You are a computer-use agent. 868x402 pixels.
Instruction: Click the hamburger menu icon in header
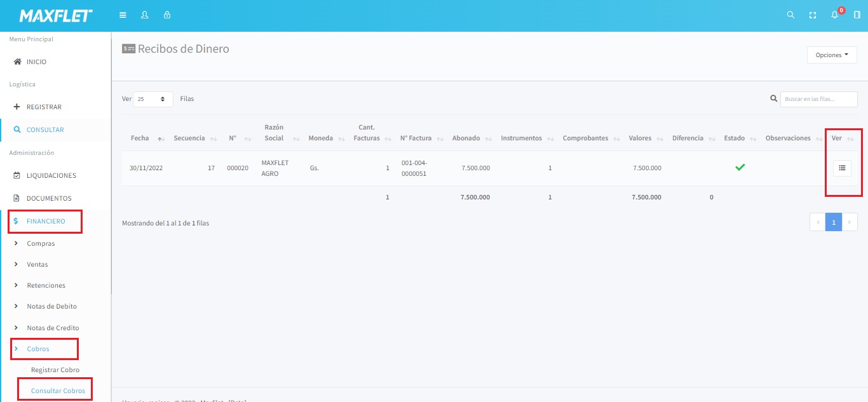(123, 15)
